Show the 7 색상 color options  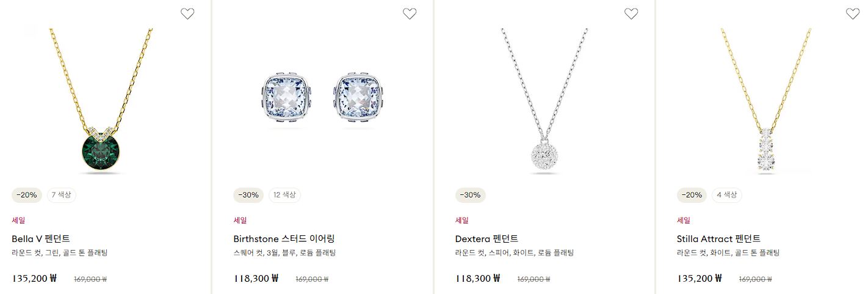point(62,195)
